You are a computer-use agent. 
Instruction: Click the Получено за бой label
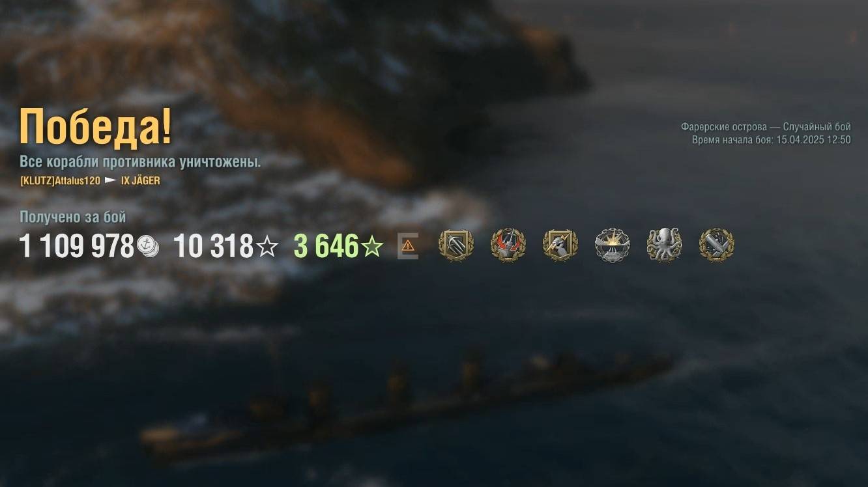tap(73, 217)
